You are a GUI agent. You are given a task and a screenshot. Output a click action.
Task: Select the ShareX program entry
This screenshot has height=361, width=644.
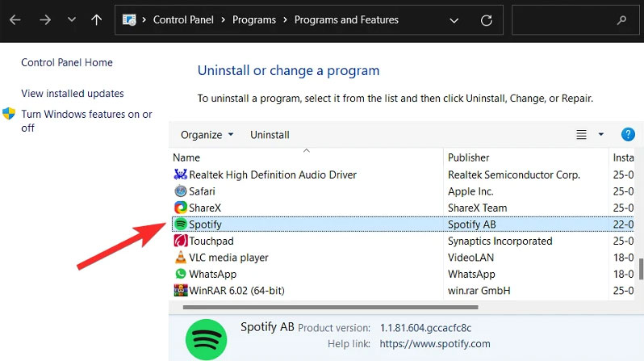coord(205,208)
